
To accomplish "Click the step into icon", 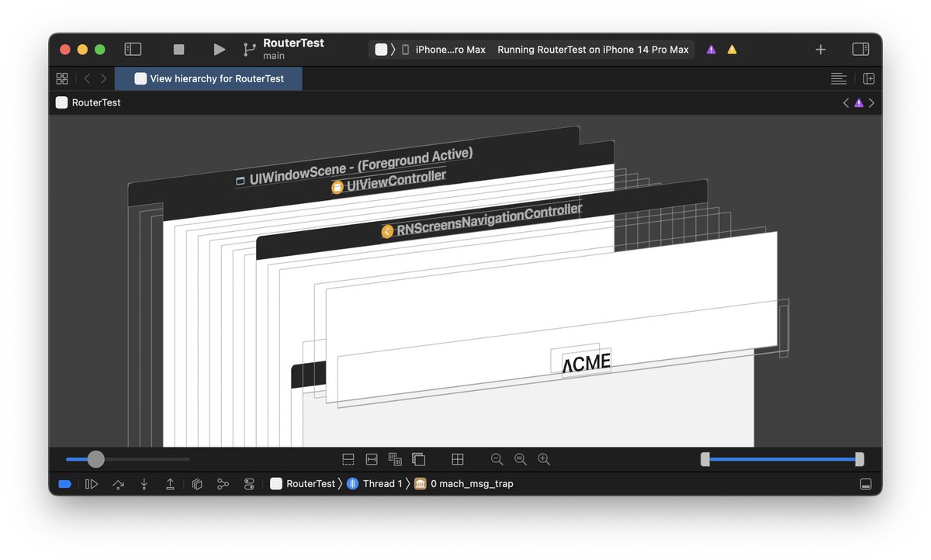I will pyautogui.click(x=144, y=483).
